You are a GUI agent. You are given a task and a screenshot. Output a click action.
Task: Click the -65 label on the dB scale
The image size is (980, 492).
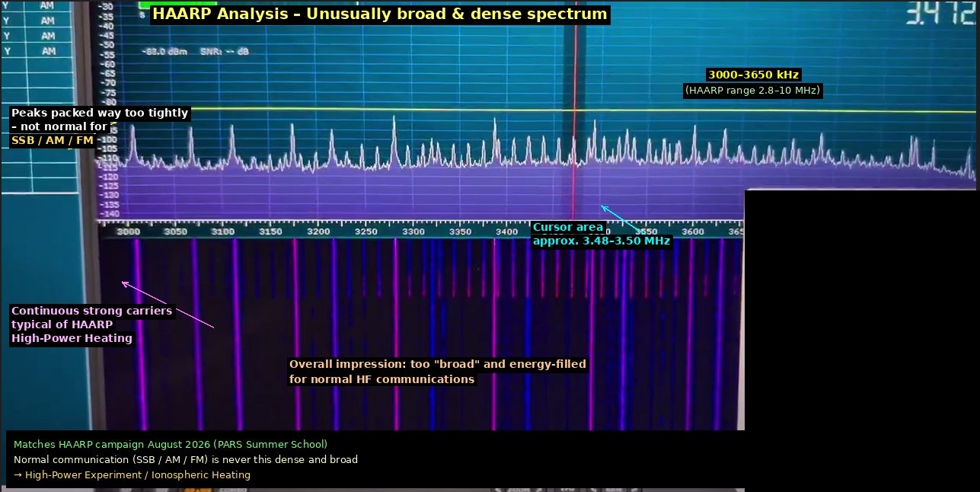click(106, 74)
